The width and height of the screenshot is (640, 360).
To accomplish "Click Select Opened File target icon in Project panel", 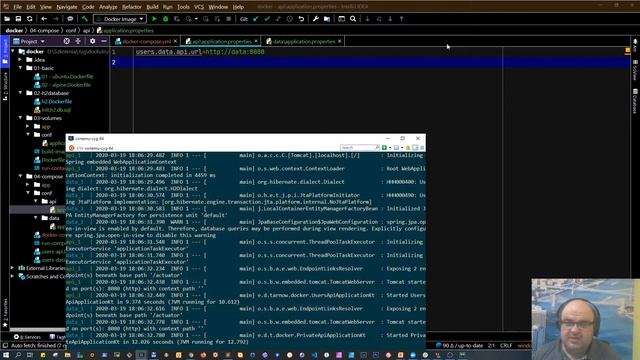I will (67, 41).
